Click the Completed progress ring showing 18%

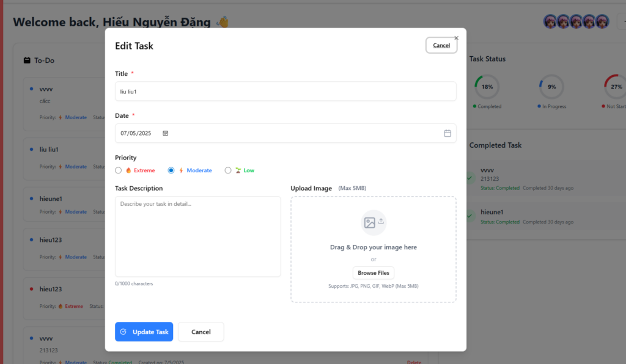pos(487,87)
